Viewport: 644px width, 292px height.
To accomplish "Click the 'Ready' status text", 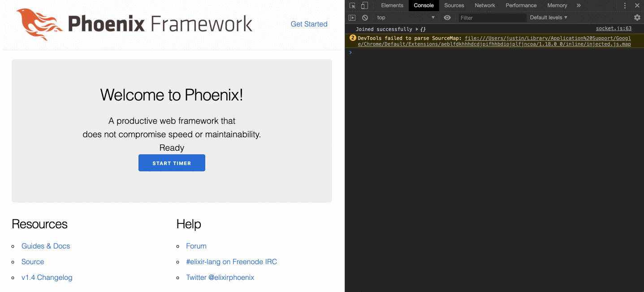I will (172, 148).
